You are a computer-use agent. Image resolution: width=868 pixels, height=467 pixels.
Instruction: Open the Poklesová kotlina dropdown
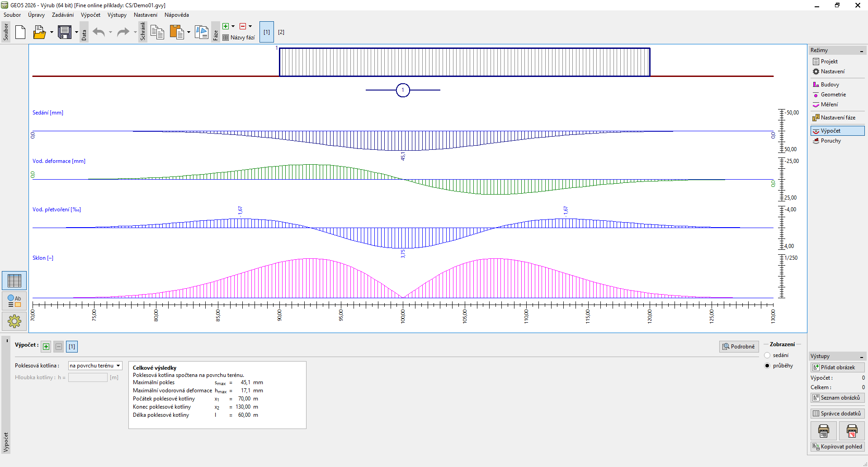[x=95, y=366]
